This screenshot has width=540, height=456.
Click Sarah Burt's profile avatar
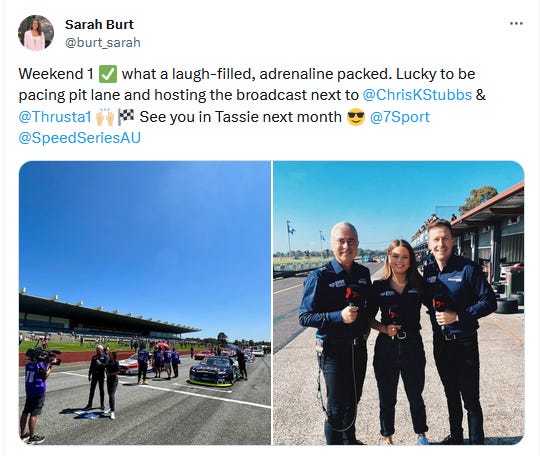pos(36,33)
